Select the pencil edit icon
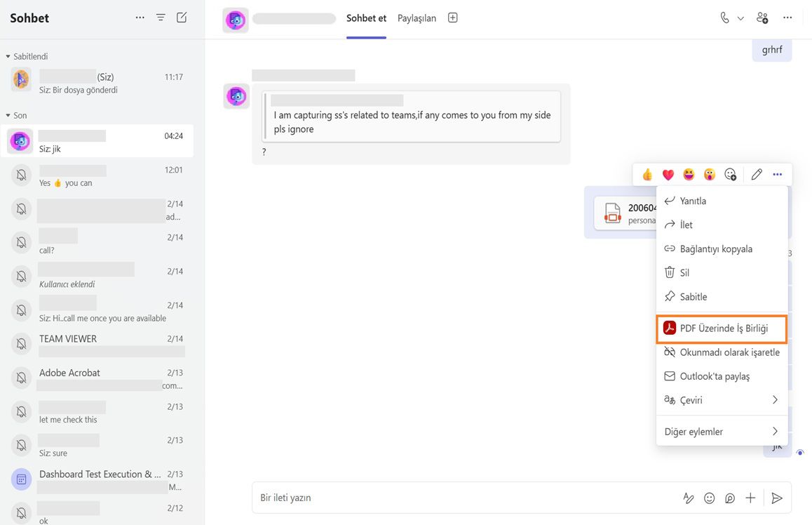The width and height of the screenshot is (812, 525). pyautogui.click(x=756, y=174)
